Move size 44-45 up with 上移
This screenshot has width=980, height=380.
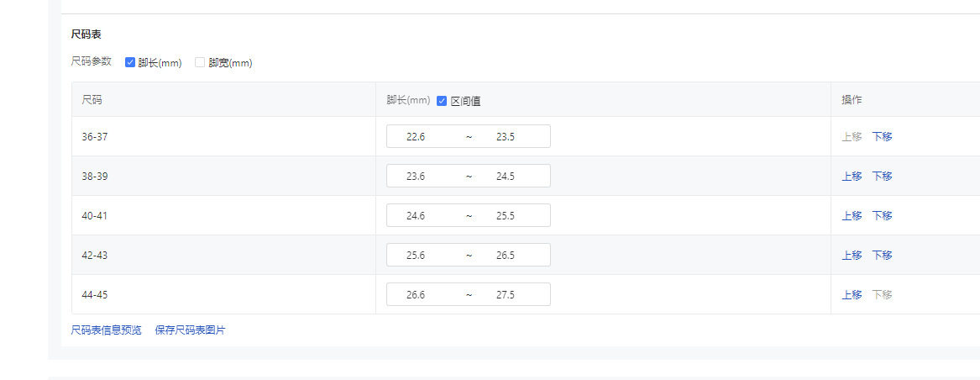(x=852, y=294)
